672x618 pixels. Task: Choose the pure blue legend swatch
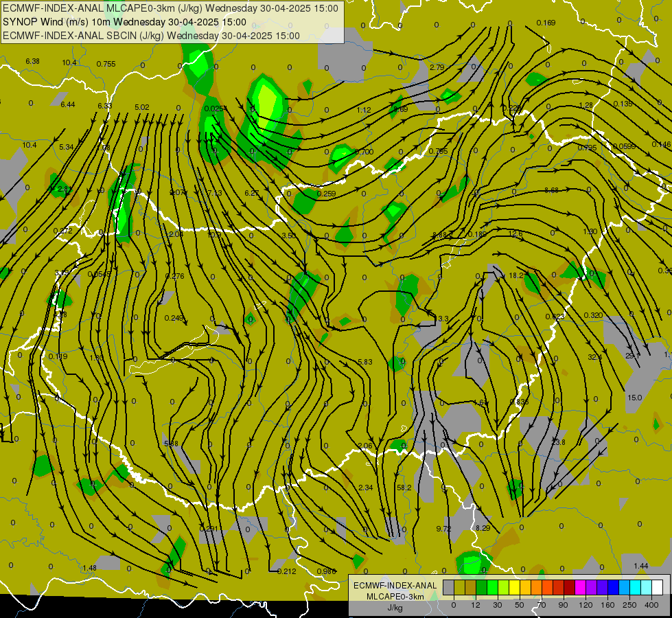point(613,587)
